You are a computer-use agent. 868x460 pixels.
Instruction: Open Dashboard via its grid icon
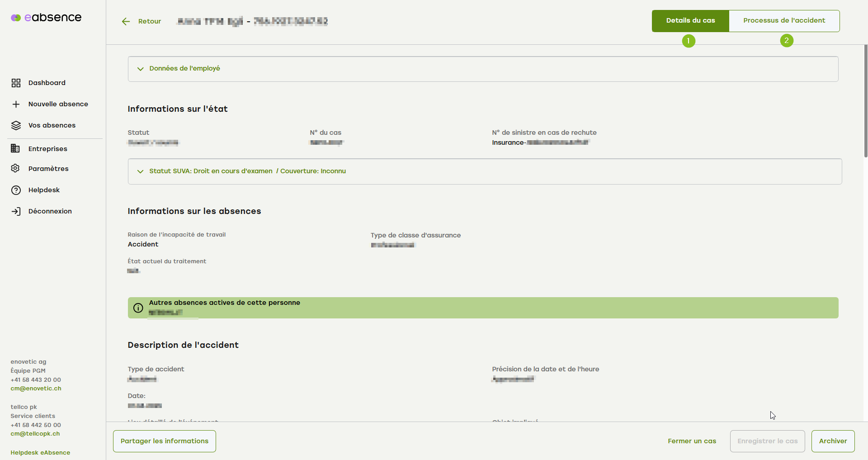[16, 83]
